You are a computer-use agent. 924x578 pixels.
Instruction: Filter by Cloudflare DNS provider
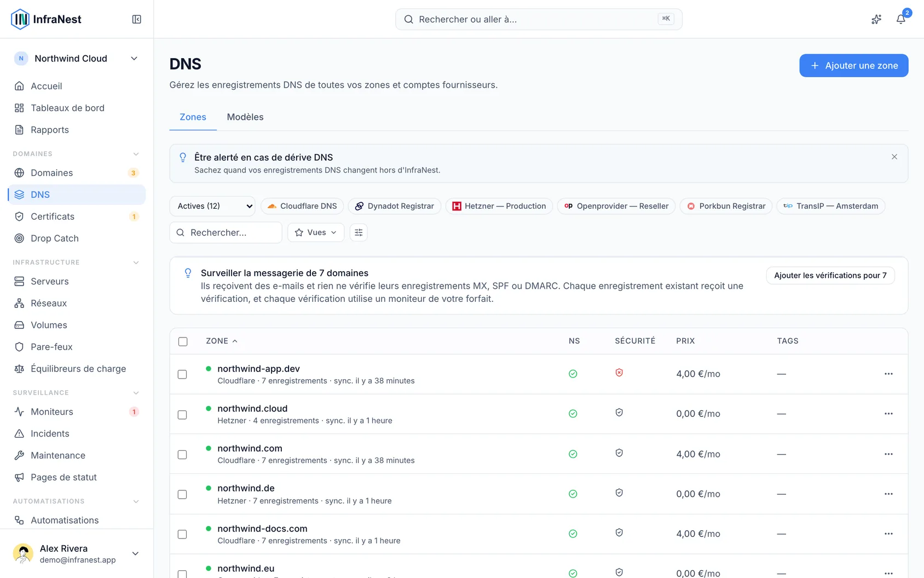[302, 206]
